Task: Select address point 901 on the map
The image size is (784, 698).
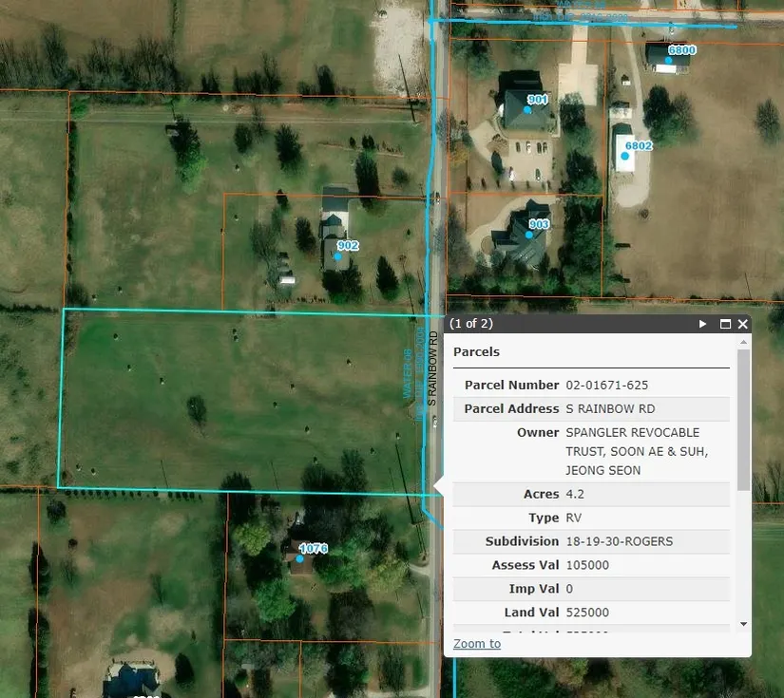Action: (x=527, y=110)
